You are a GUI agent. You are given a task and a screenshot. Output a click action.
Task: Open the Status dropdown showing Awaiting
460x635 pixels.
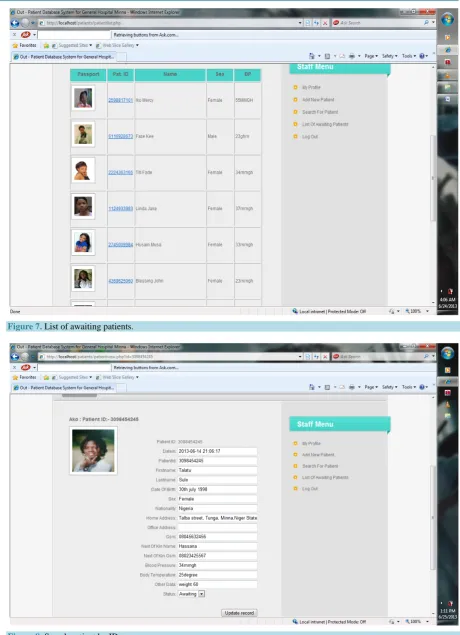(201, 594)
